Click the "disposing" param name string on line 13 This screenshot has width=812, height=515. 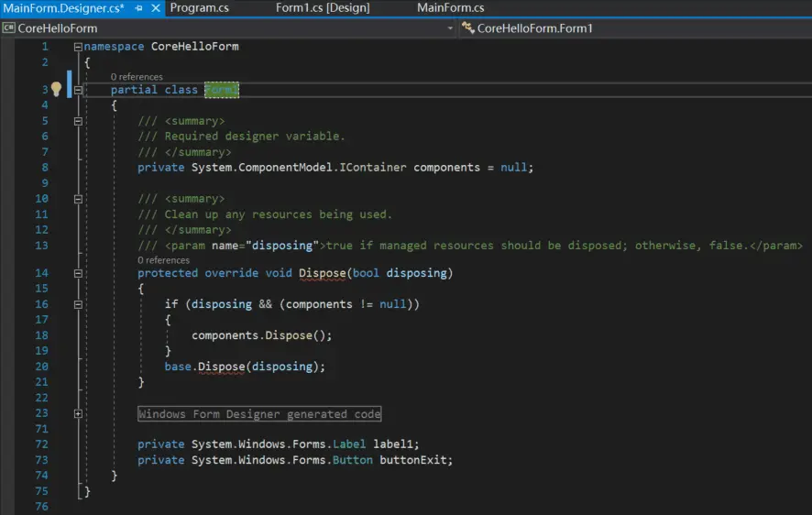click(282, 245)
